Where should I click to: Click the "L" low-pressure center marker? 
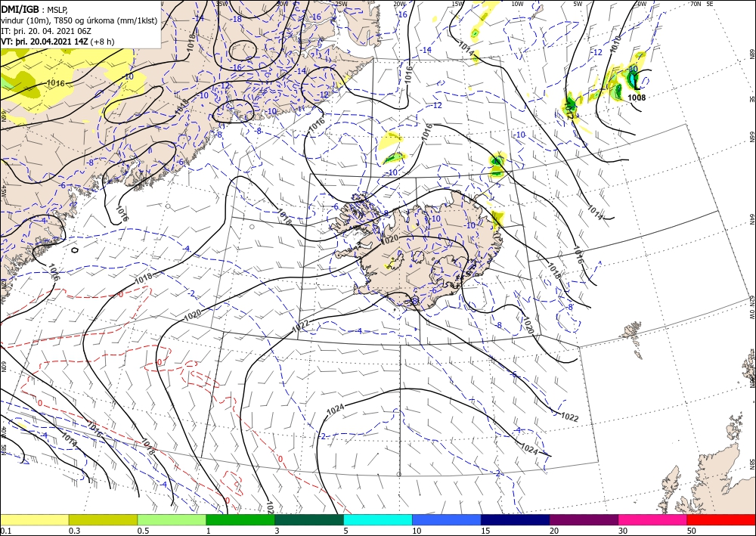pos(637,85)
